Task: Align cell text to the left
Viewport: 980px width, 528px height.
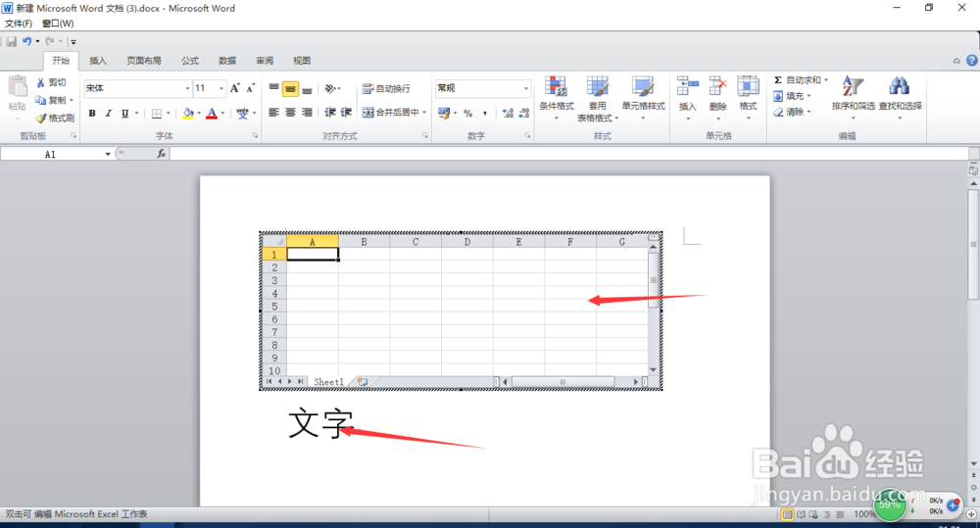Action: pyautogui.click(x=273, y=113)
